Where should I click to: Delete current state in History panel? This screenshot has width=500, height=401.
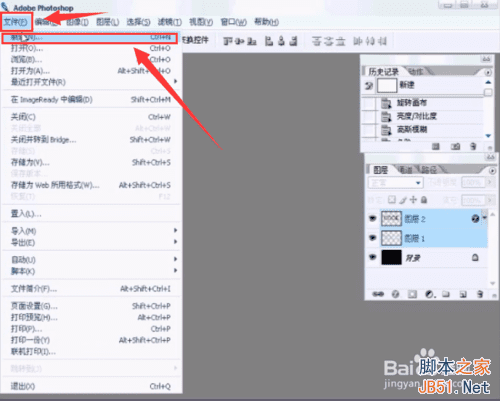[473, 146]
